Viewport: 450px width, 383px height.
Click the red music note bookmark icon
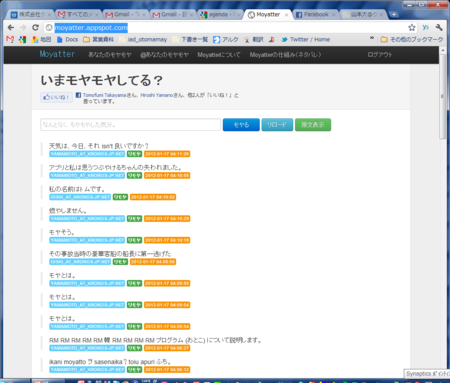pyautogui.click(x=272, y=40)
